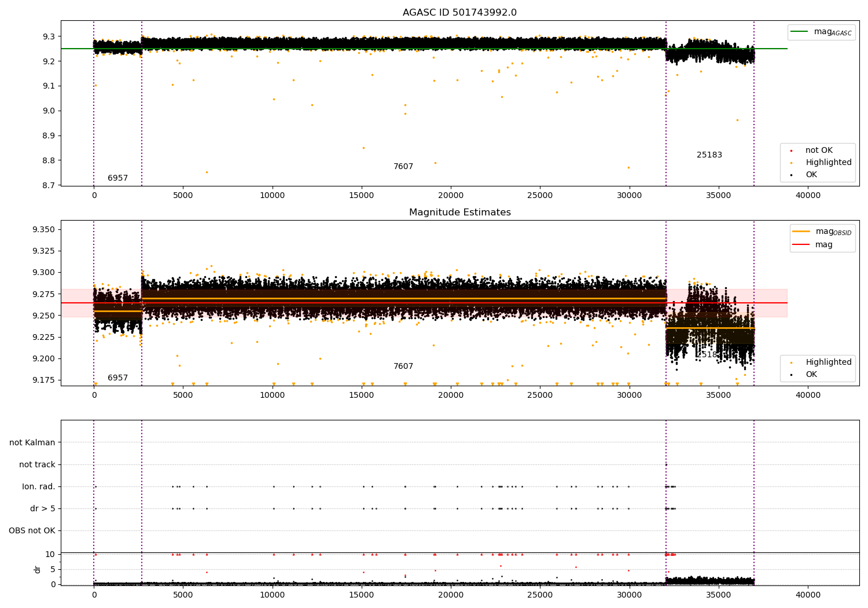Select 'Highlighted' legend entry in top plot
This screenshot has width=868, height=608.
[x=829, y=163]
